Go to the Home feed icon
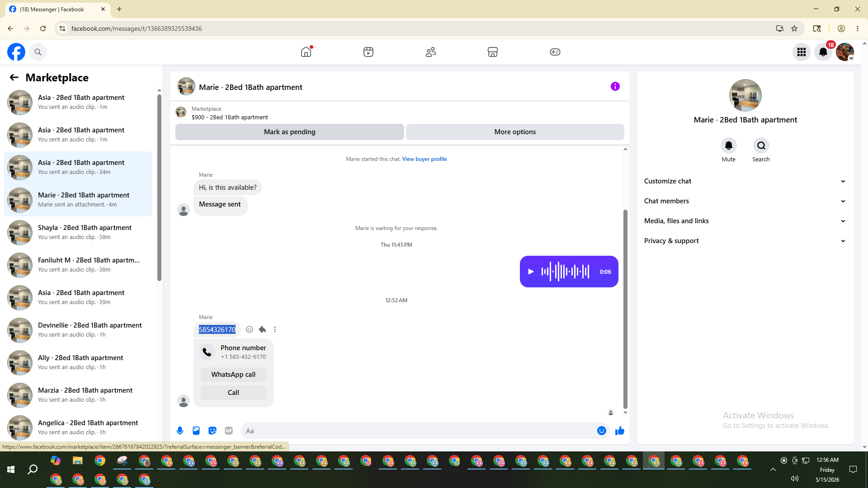 (306, 52)
